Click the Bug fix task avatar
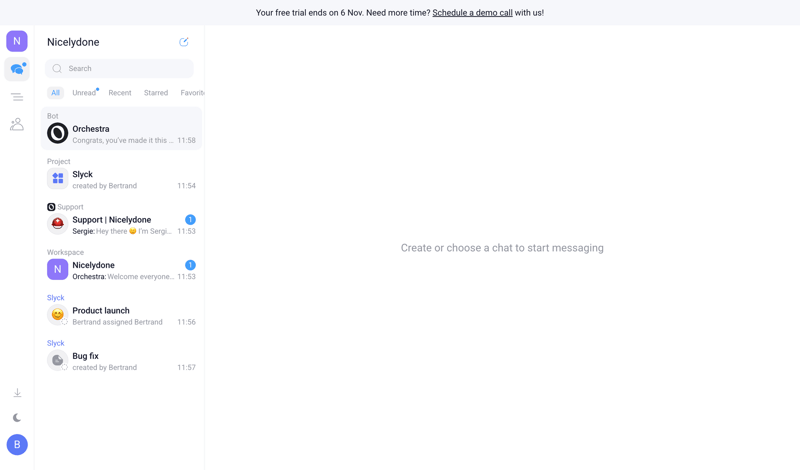 click(x=58, y=361)
